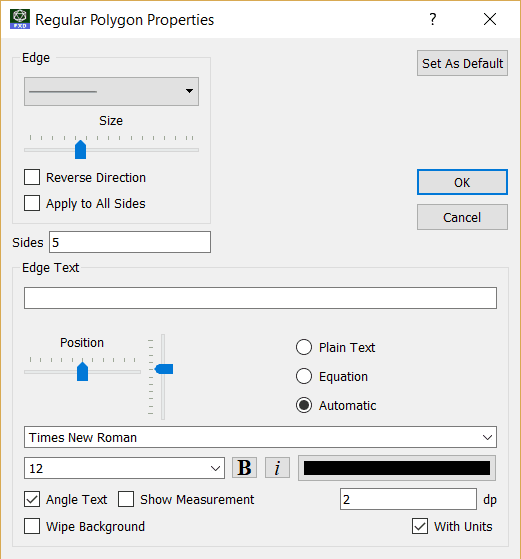
Task: Confirm with the OK button
Action: [x=462, y=182]
